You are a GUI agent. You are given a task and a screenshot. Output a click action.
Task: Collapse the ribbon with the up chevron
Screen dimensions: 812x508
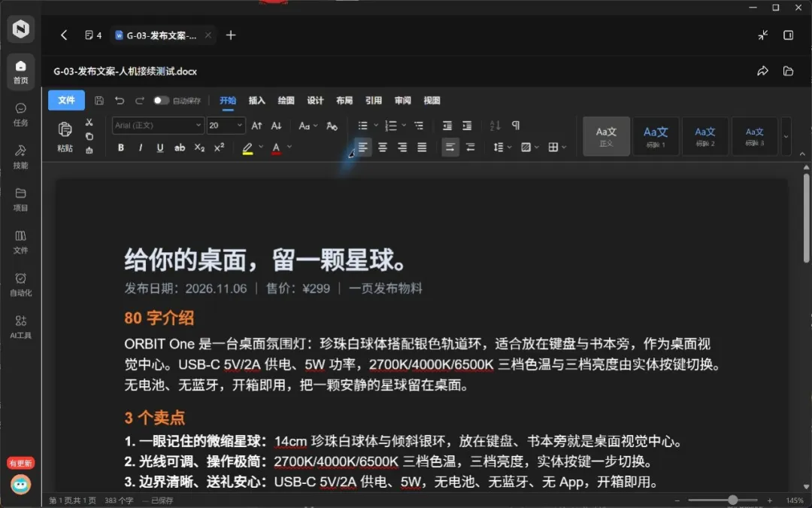click(x=802, y=154)
